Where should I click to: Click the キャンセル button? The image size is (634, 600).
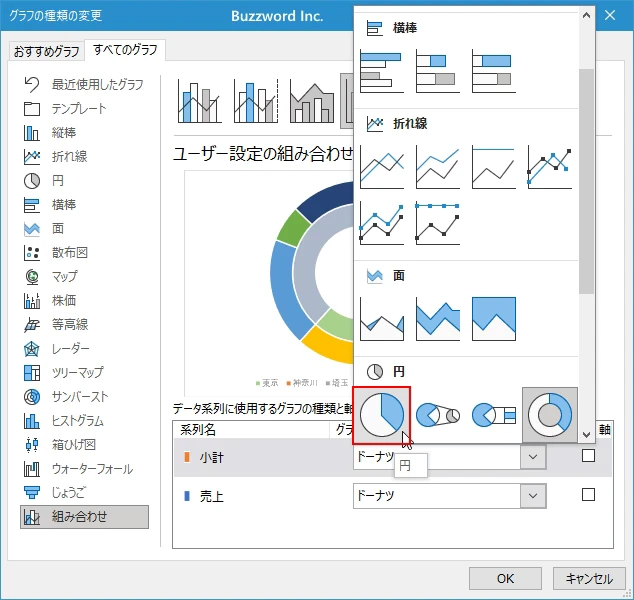pyautogui.click(x=589, y=578)
